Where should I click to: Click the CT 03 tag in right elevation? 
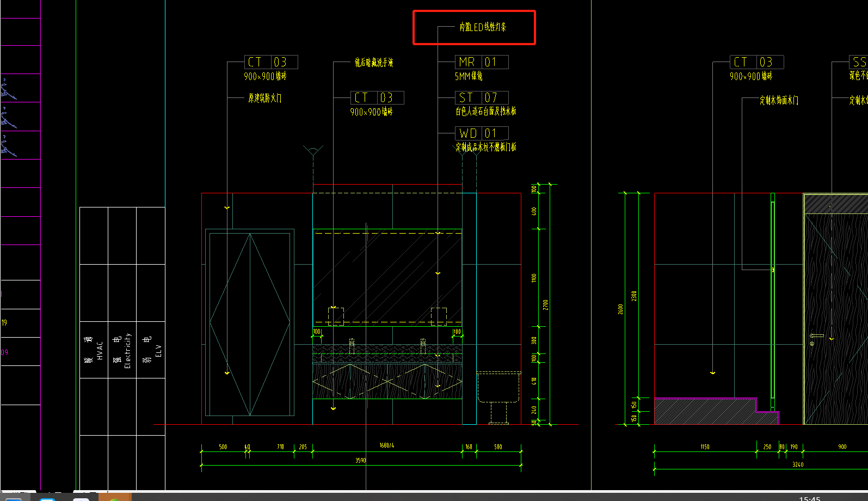757,62
